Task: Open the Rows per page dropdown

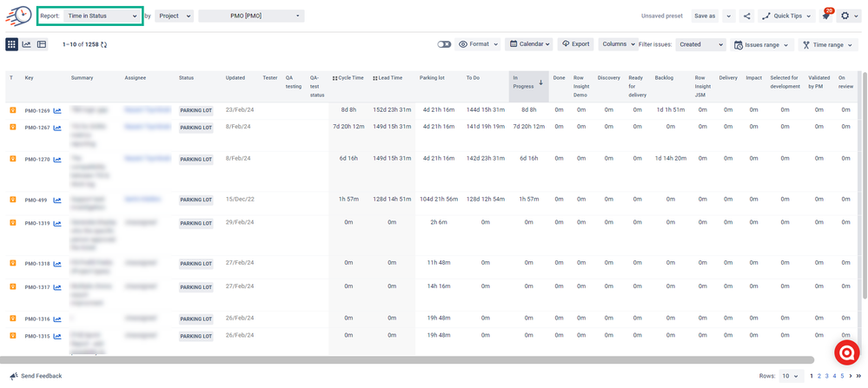Action: (x=790, y=376)
